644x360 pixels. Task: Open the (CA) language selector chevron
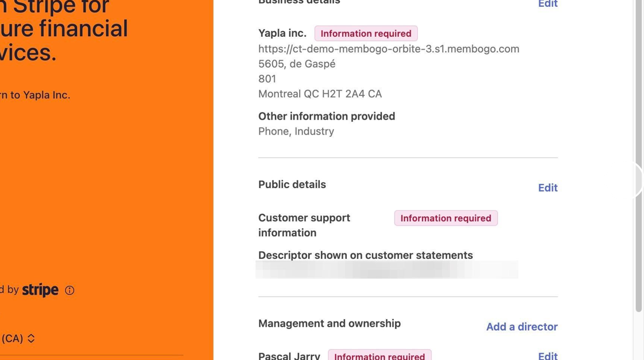(31, 338)
